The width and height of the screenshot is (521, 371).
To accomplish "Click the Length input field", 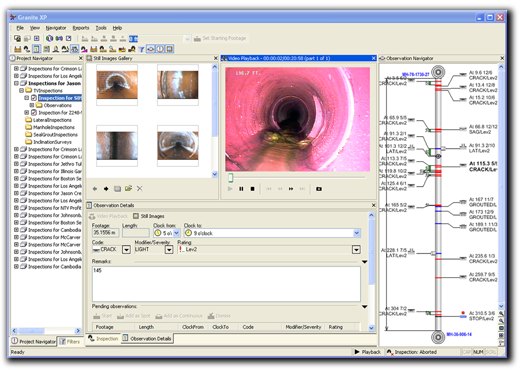I will [x=136, y=233].
